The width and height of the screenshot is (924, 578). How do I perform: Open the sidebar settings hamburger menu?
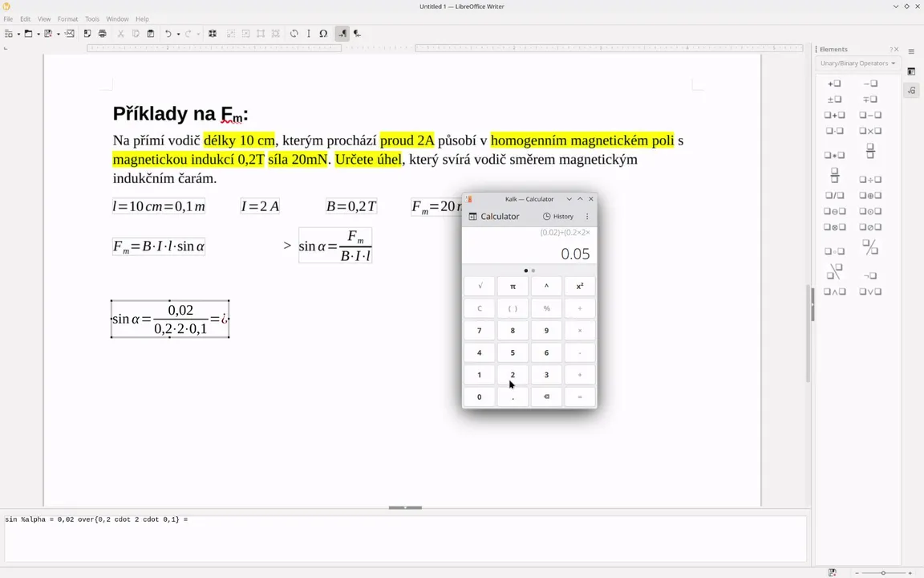pyautogui.click(x=911, y=51)
